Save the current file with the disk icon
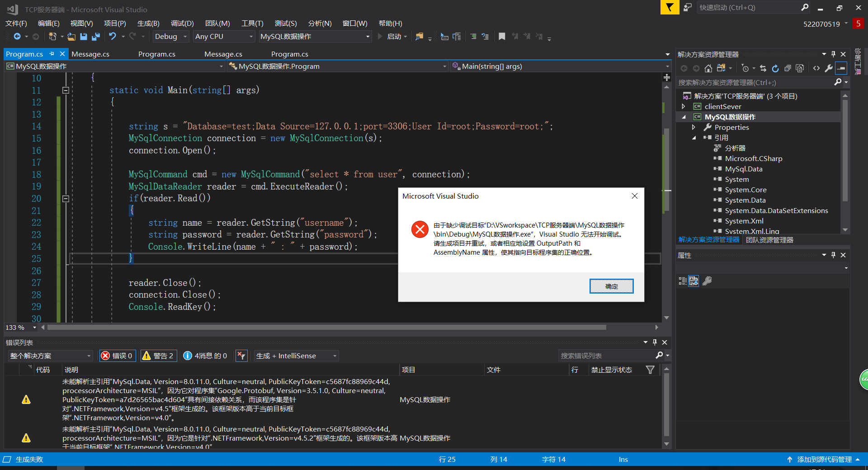Image resolution: width=868 pixels, height=470 pixels. 84,37
